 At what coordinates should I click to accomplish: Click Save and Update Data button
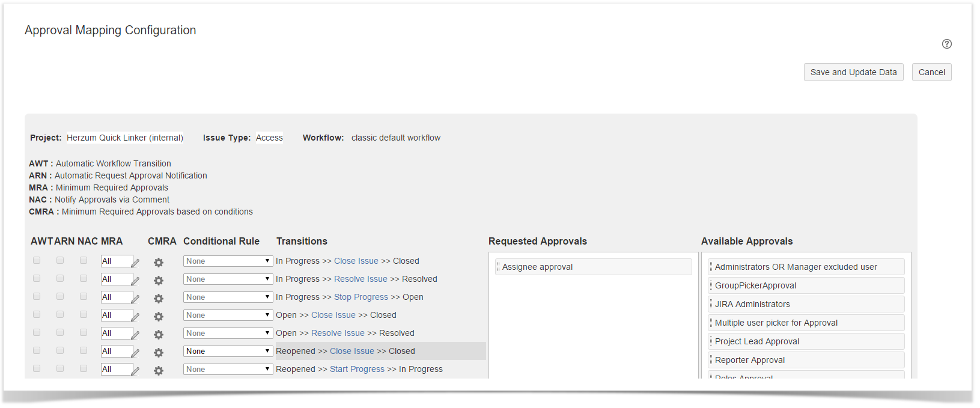coord(853,72)
